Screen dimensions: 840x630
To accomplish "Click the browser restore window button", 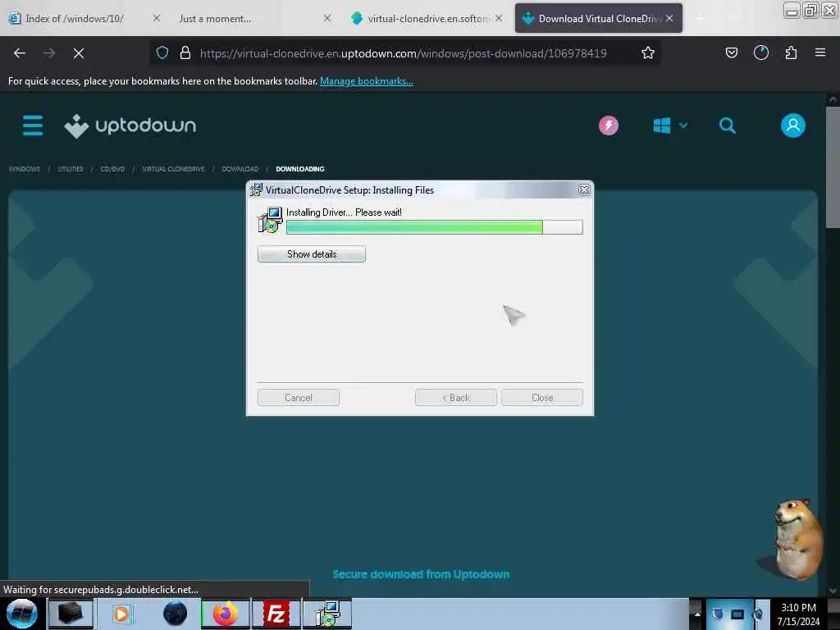I will (x=810, y=10).
